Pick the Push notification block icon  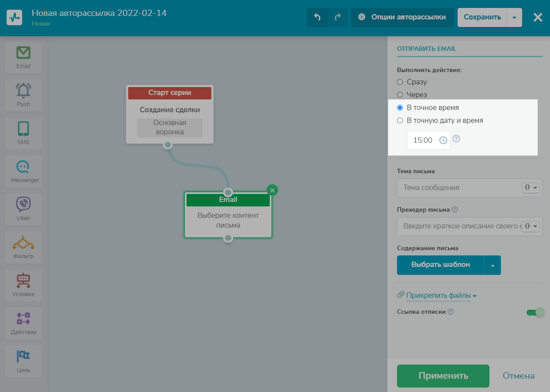click(23, 95)
